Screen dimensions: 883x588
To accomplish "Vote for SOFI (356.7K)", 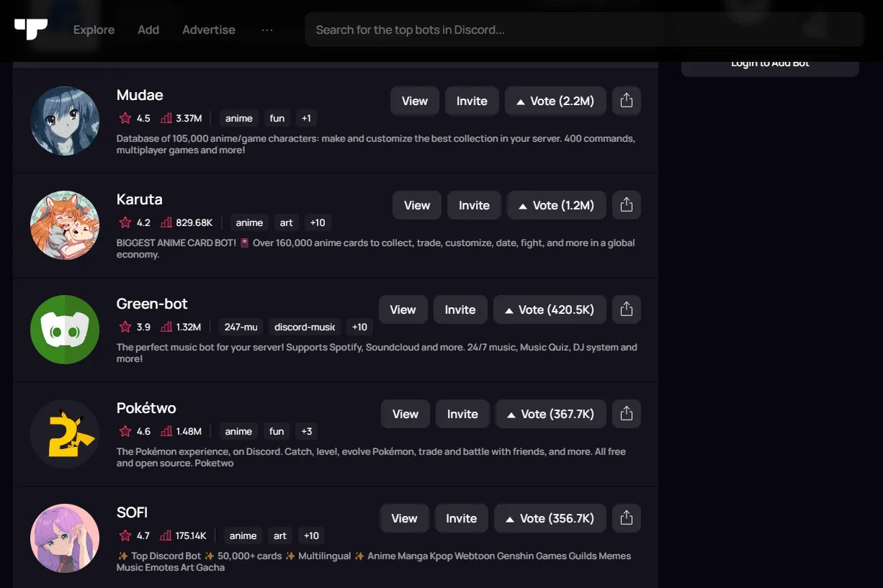I will tap(550, 518).
